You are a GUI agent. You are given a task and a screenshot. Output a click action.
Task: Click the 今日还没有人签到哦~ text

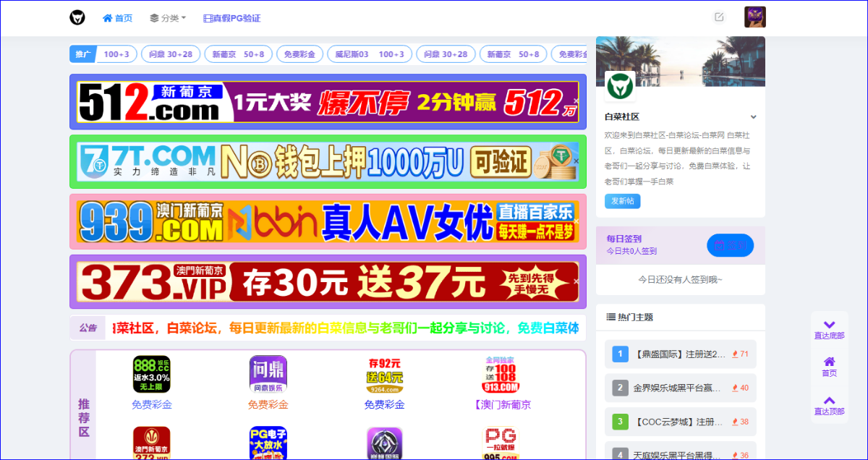680,280
